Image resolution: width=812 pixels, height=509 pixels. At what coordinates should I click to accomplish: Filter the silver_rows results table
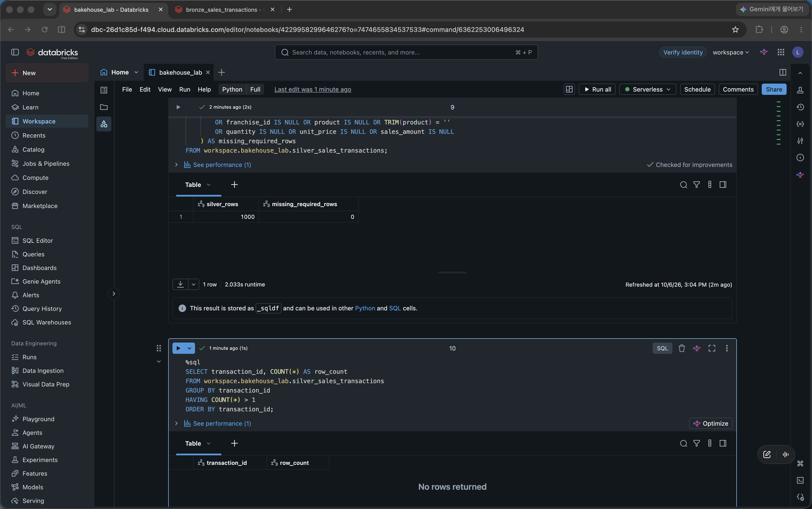pos(696,185)
